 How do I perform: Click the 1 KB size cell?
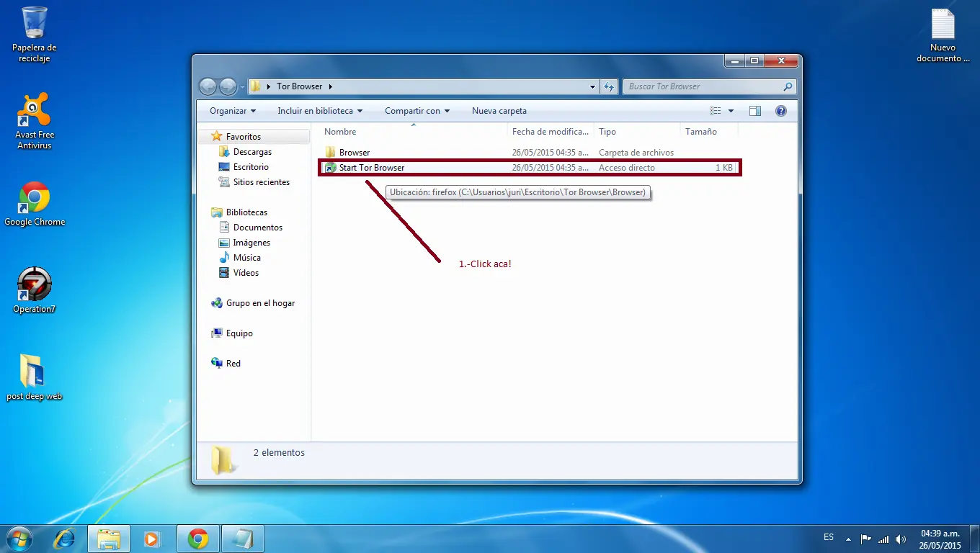click(724, 168)
